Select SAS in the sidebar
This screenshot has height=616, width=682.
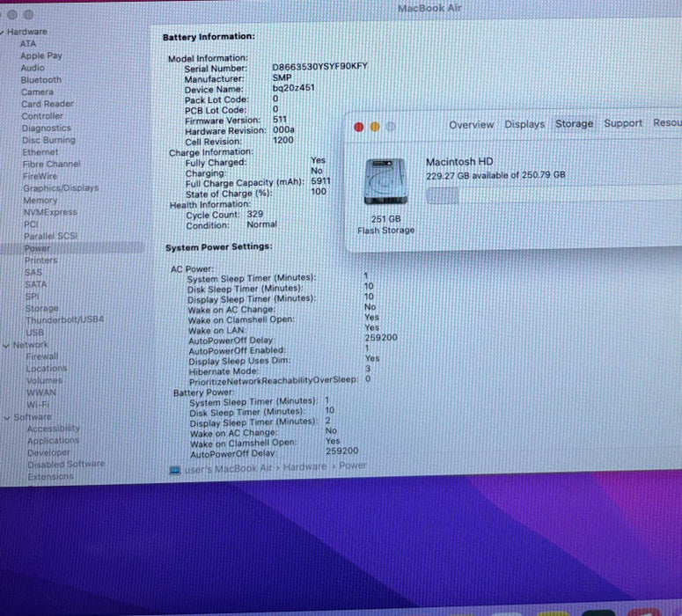[33, 272]
